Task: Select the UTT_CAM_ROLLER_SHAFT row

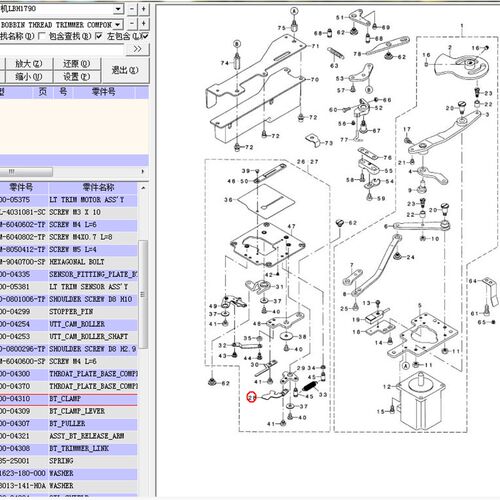Action: (x=68, y=336)
